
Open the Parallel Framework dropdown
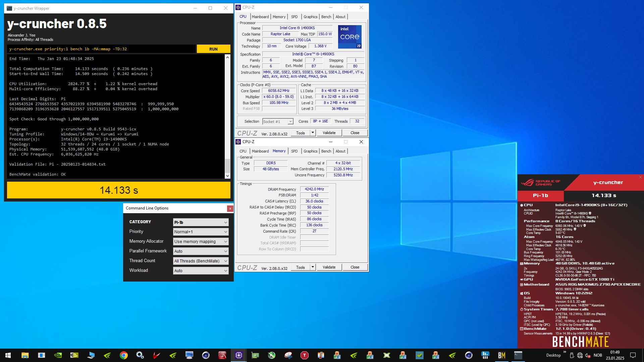(201, 251)
